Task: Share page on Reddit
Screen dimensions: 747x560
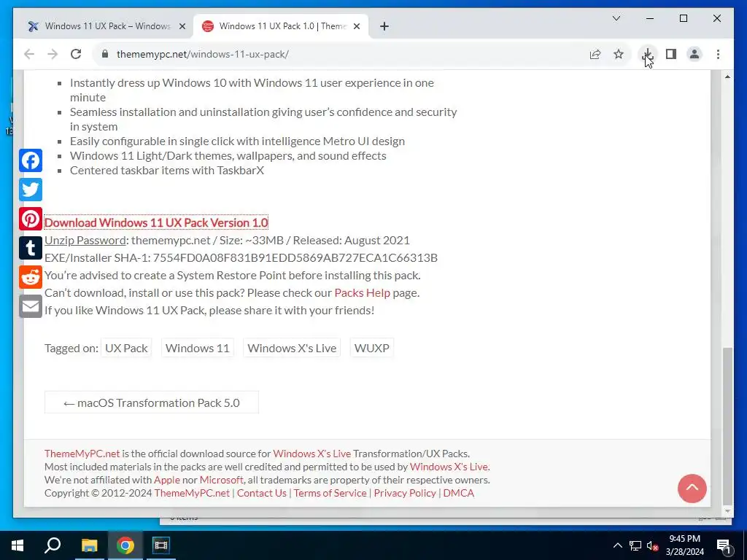Action: [x=31, y=277]
